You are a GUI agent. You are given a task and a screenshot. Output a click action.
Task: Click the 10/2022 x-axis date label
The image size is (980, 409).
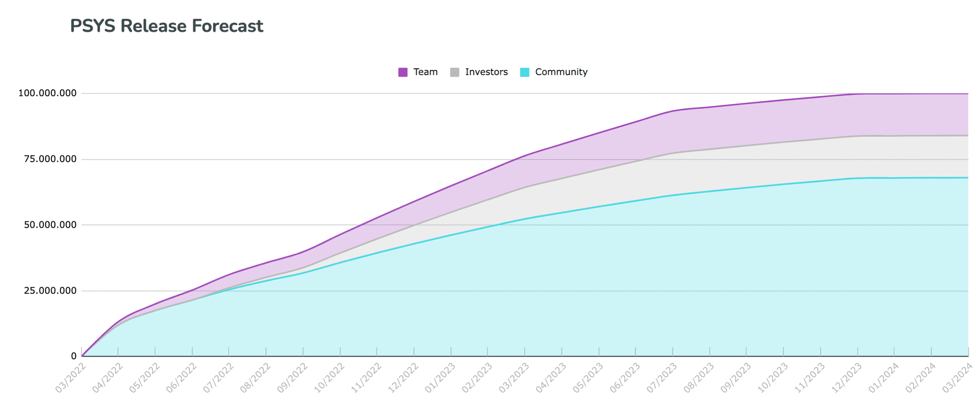tap(329, 378)
